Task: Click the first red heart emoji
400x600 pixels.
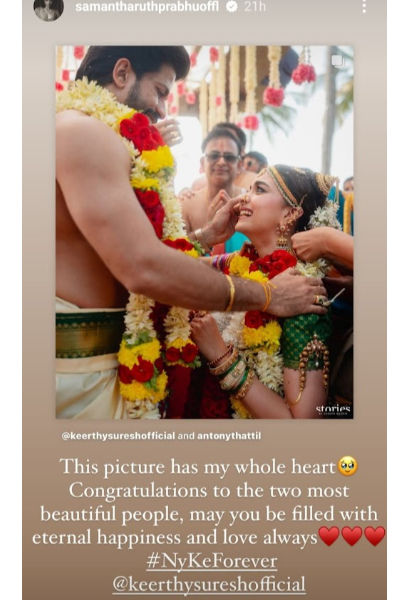Action: (x=329, y=536)
